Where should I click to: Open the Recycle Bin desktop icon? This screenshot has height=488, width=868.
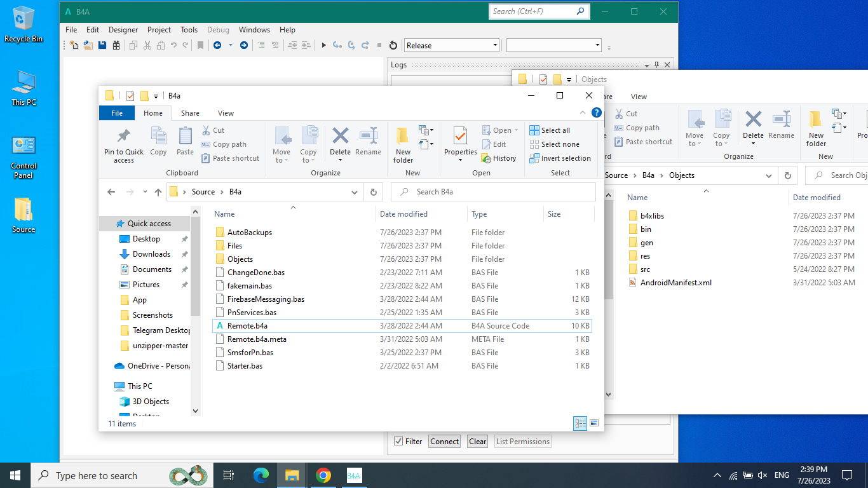click(24, 25)
